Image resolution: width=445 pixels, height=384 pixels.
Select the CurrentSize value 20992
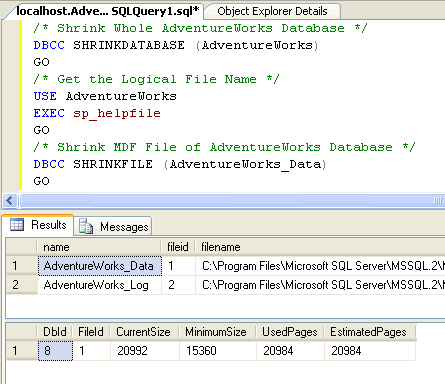pyautogui.click(x=144, y=351)
